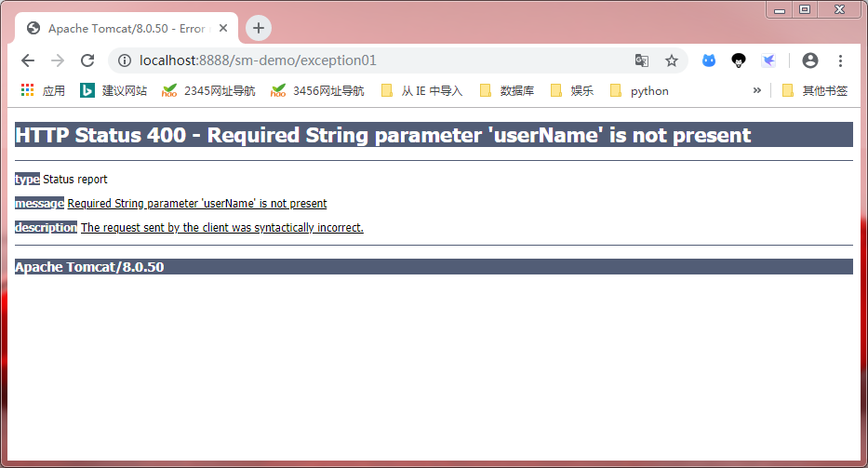The image size is (868, 468).
Task: Open the 娱乐 bookmark folder
Action: (x=571, y=91)
